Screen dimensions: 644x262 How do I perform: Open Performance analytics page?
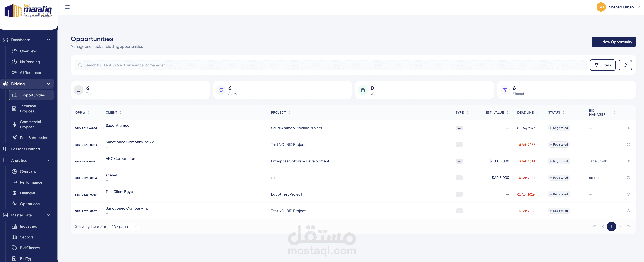coord(31,182)
